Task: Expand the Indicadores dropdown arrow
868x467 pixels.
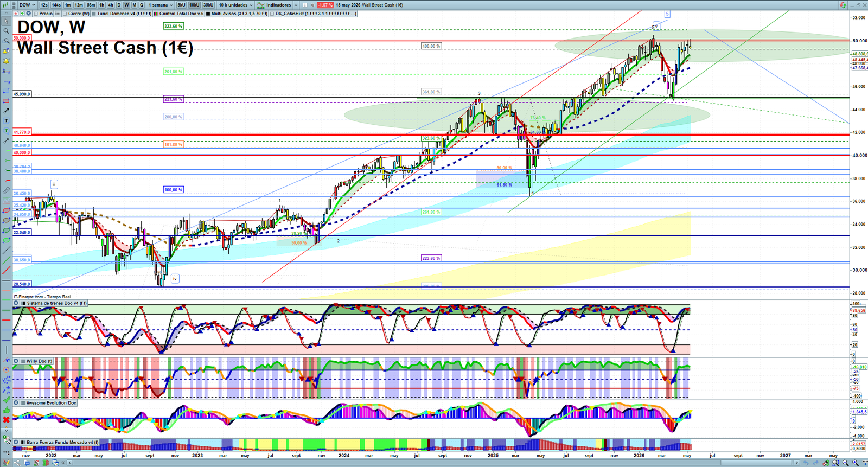Action: click(x=296, y=5)
